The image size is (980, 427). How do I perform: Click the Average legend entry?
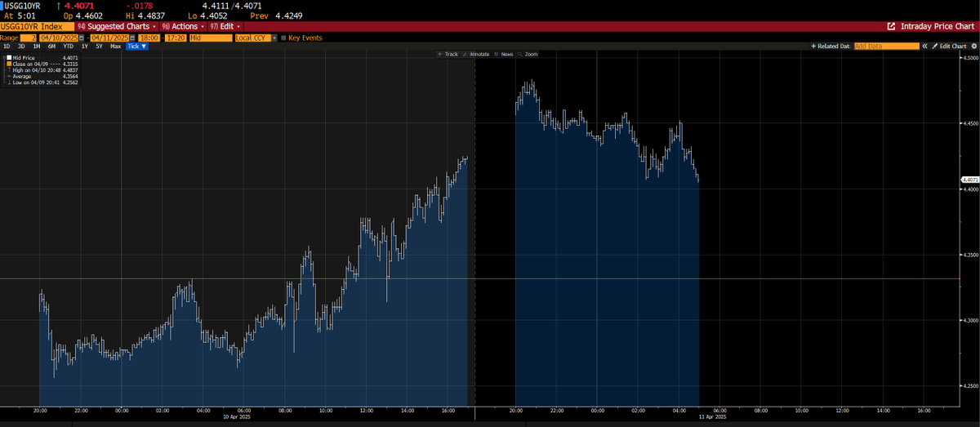(x=42, y=77)
